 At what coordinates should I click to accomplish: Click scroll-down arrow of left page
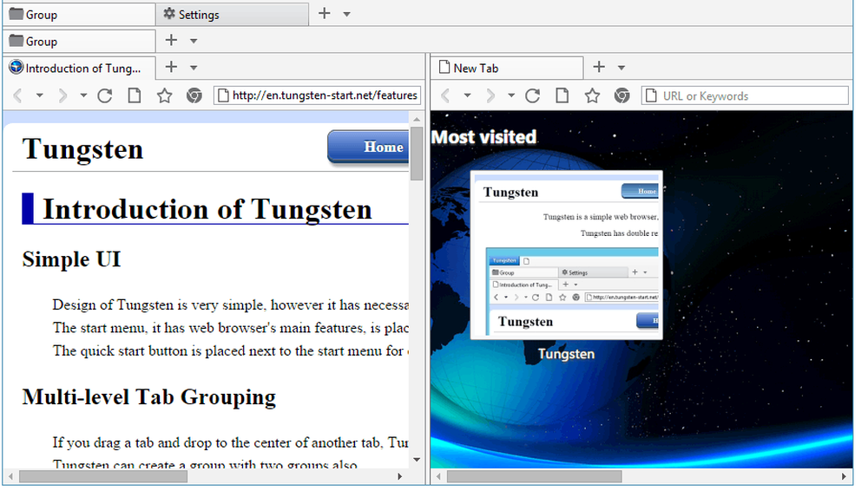[417, 460]
